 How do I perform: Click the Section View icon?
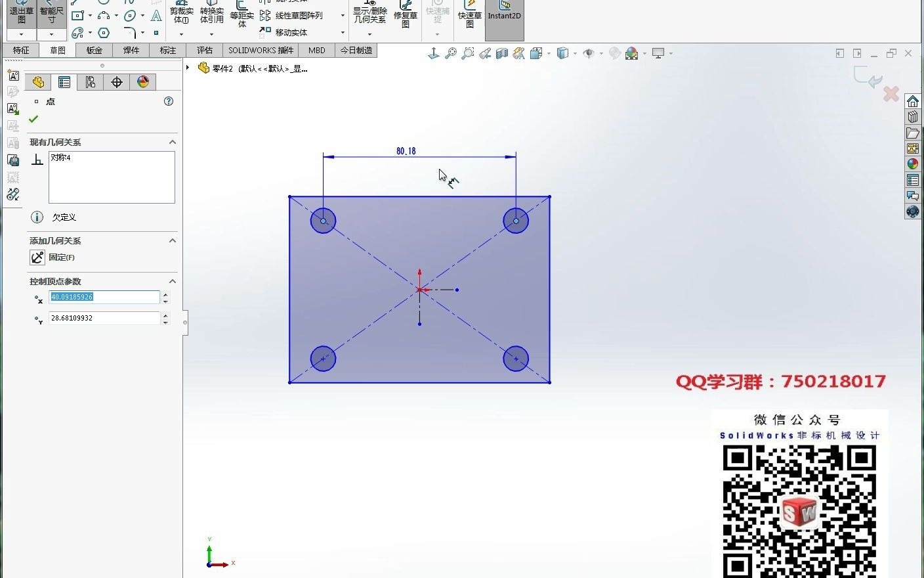tap(501, 53)
